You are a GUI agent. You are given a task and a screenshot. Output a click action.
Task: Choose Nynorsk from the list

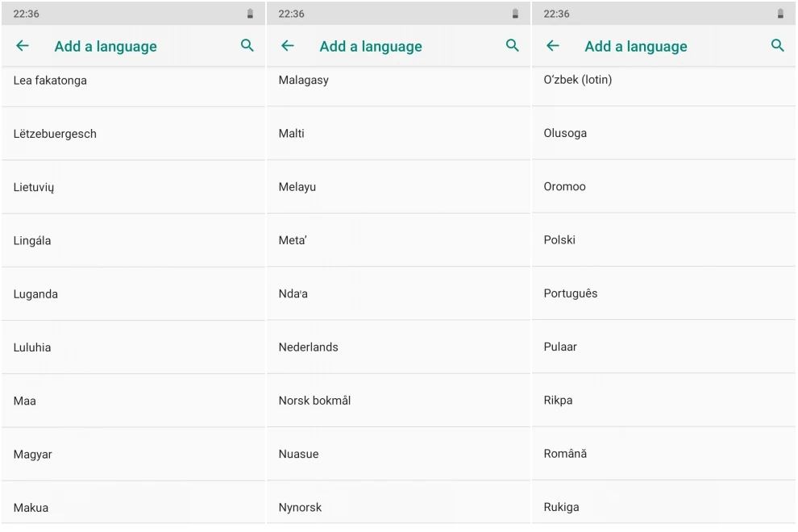398,502
